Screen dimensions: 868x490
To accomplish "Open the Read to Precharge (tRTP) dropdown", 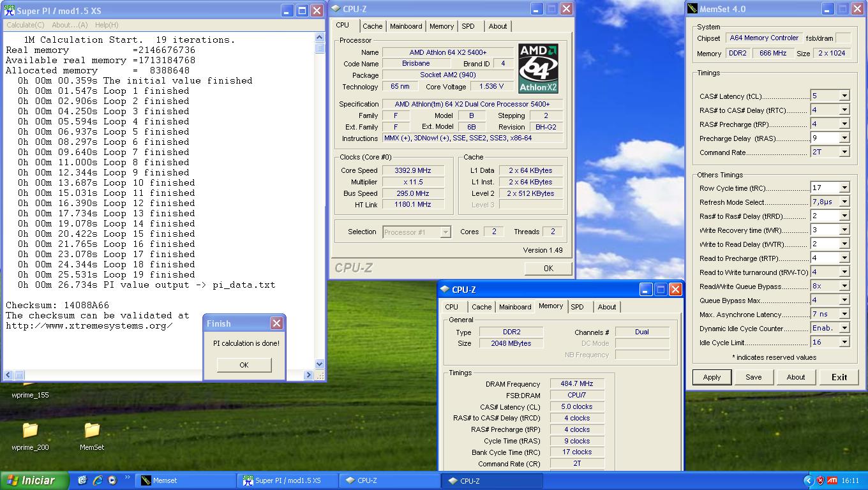I will 844,258.
